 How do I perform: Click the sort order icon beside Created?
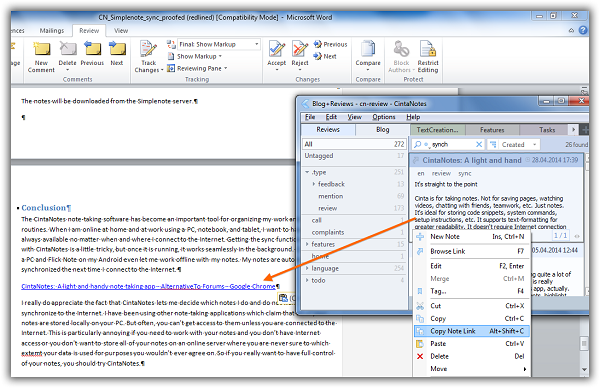pyautogui.click(x=493, y=144)
